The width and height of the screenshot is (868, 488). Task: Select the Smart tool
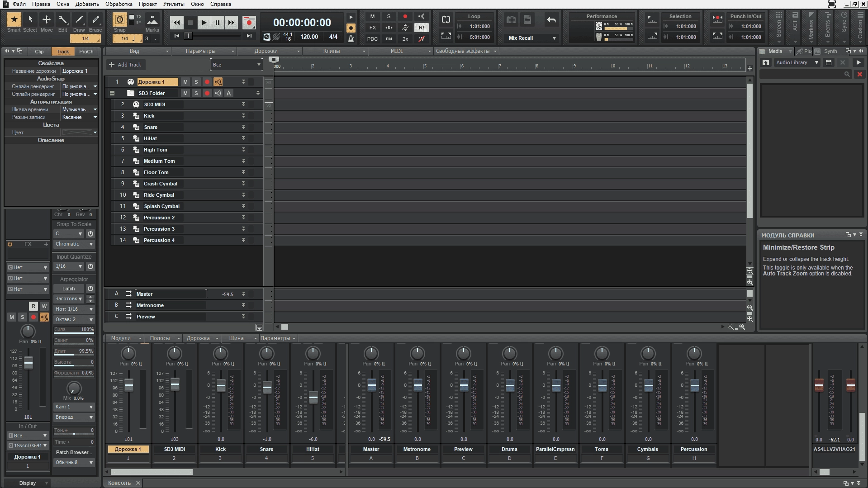pos(14,22)
